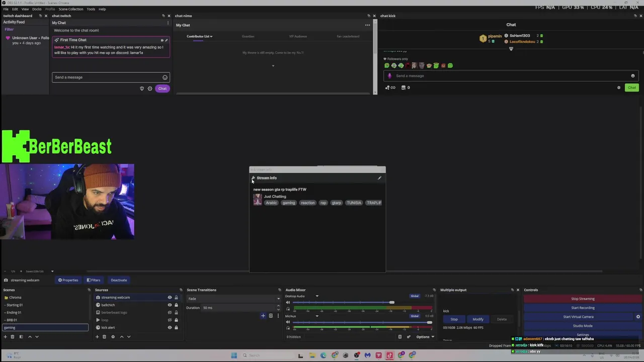Add a new source with plus icon
This screenshot has width=644, height=362.
(97, 337)
